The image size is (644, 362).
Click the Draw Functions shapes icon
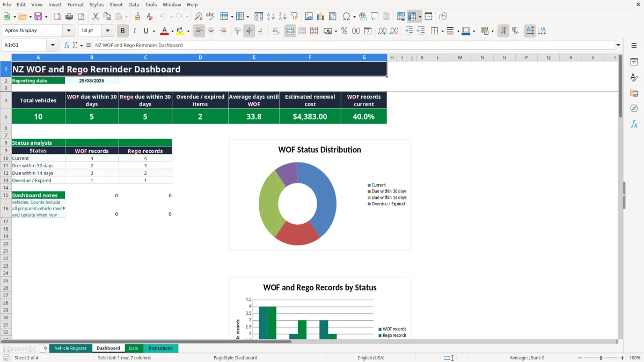[x=443, y=17]
